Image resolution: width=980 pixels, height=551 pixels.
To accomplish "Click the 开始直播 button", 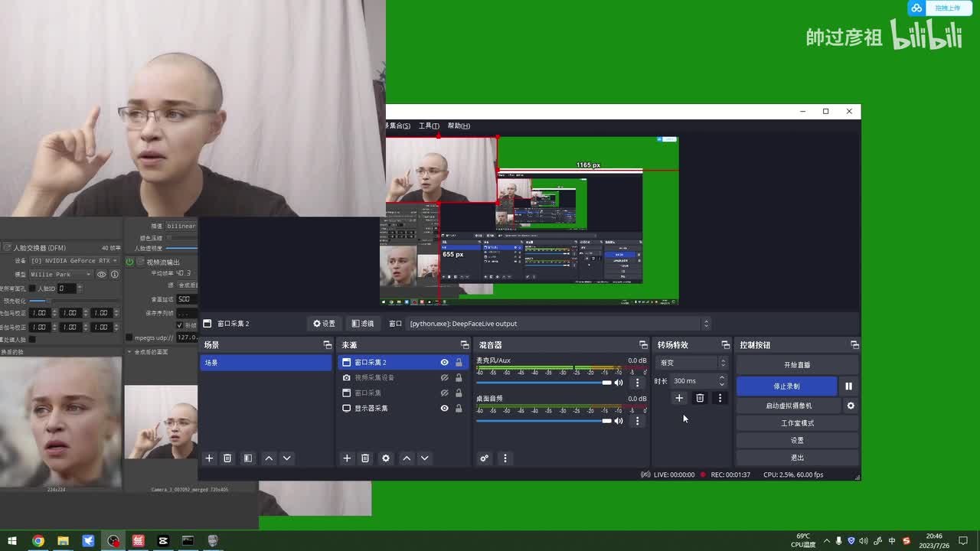I will [x=796, y=365].
